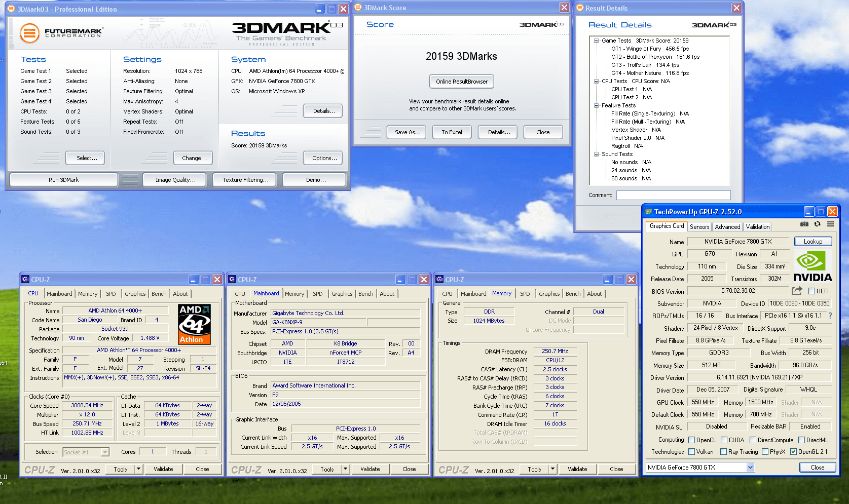
Task: Click the GPU-Z refresh icon
Action: click(x=817, y=224)
